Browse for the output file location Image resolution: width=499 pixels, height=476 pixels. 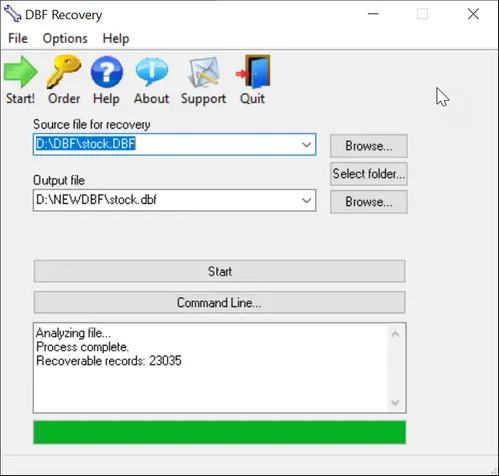click(x=369, y=202)
